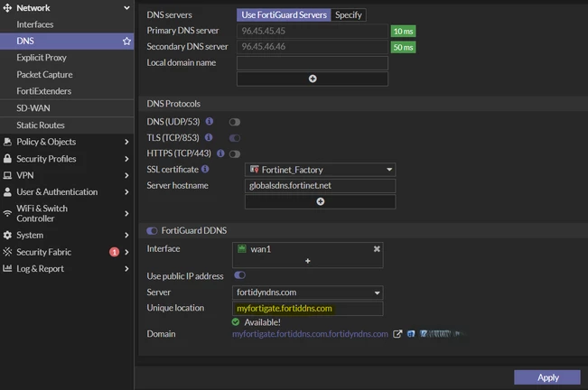Click the WiFi & Switch Controller wifi icon
Screen dimensions: 588x390
pos(7,213)
